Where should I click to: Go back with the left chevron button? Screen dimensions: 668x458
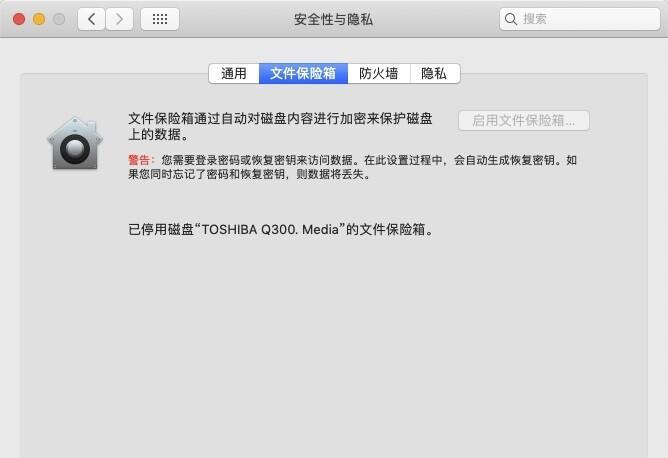[x=91, y=19]
